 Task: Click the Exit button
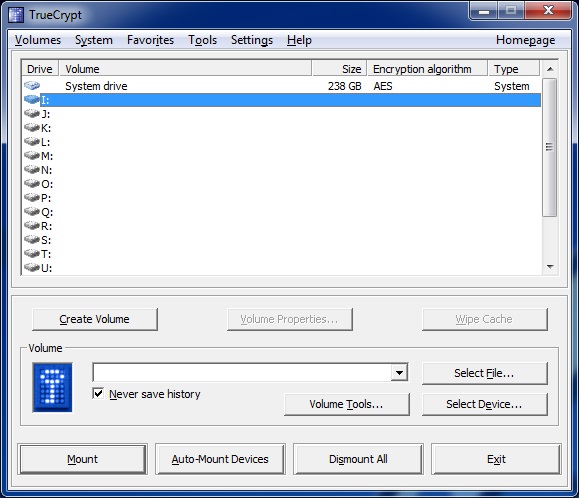pyautogui.click(x=496, y=459)
